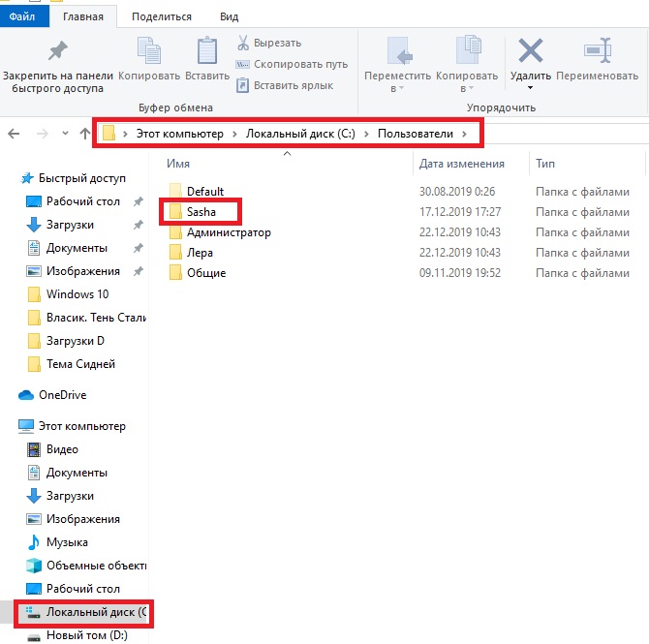Go up one folder level
Screen dimensions: 649x644
point(85,134)
